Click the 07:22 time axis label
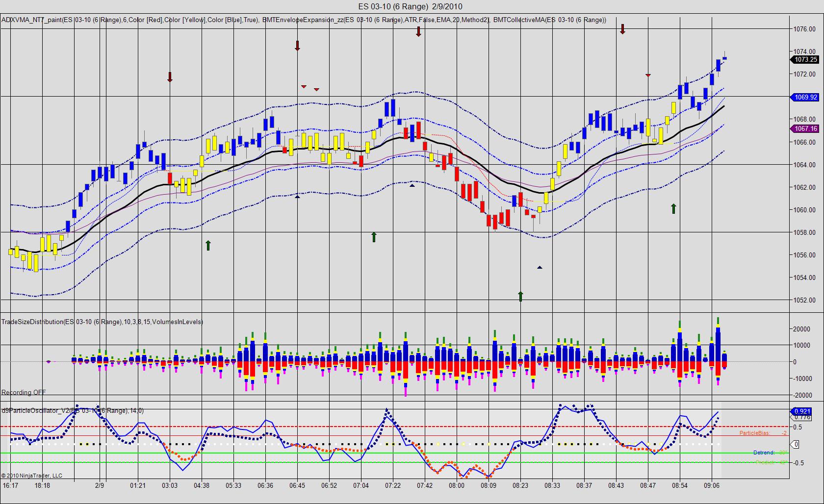Screen dimensions: 824x504 pyautogui.click(x=393, y=485)
